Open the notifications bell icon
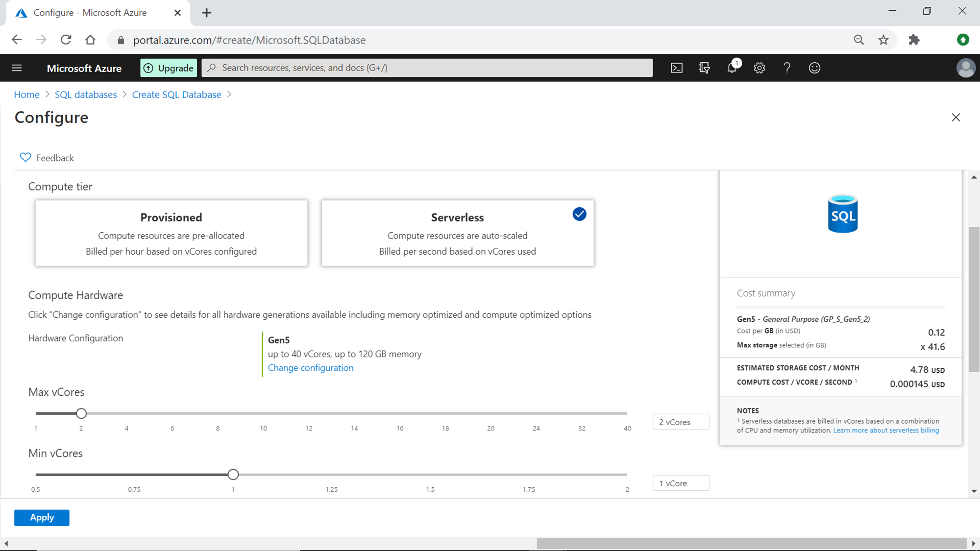Viewport: 980px width, 551px height. pos(732,68)
